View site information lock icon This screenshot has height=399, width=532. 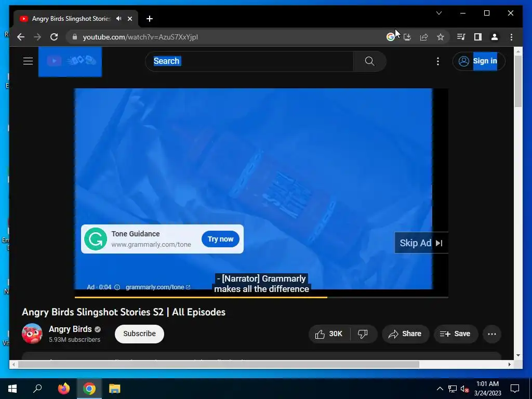point(75,37)
